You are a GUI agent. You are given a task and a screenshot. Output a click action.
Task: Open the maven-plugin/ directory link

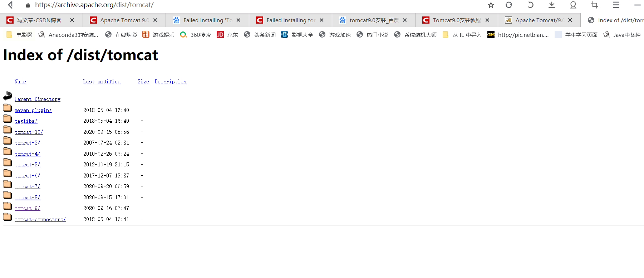(33, 110)
